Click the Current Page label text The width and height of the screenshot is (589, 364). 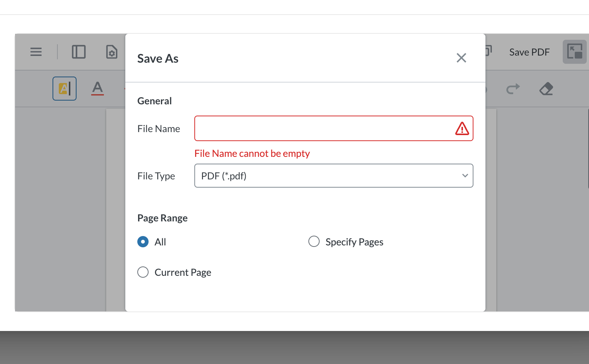click(183, 272)
